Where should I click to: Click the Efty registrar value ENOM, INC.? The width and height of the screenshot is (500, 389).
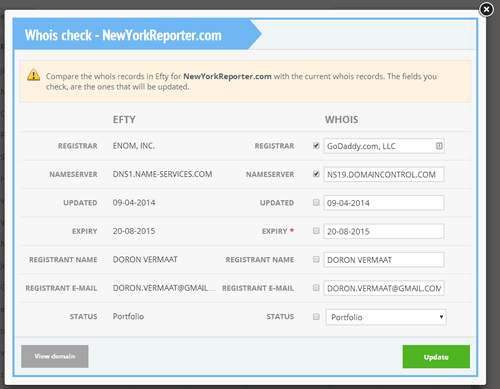pos(134,146)
